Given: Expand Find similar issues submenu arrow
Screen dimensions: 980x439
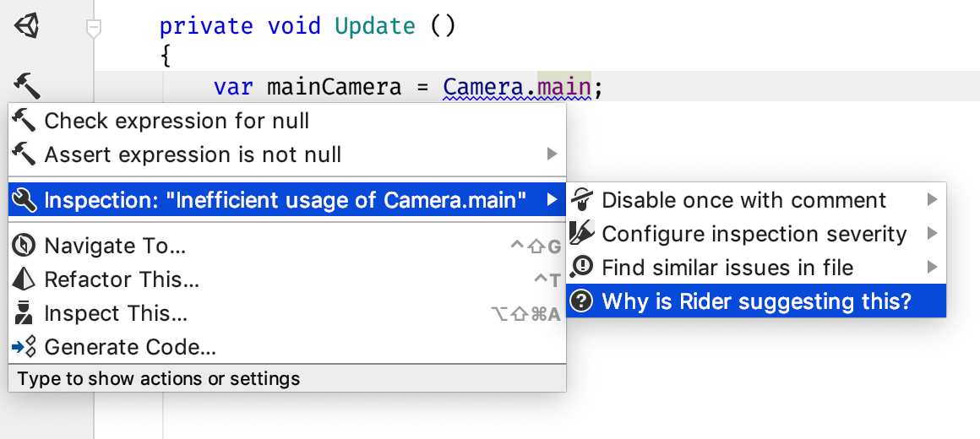Looking at the screenshot, I should tap(932, 268).
